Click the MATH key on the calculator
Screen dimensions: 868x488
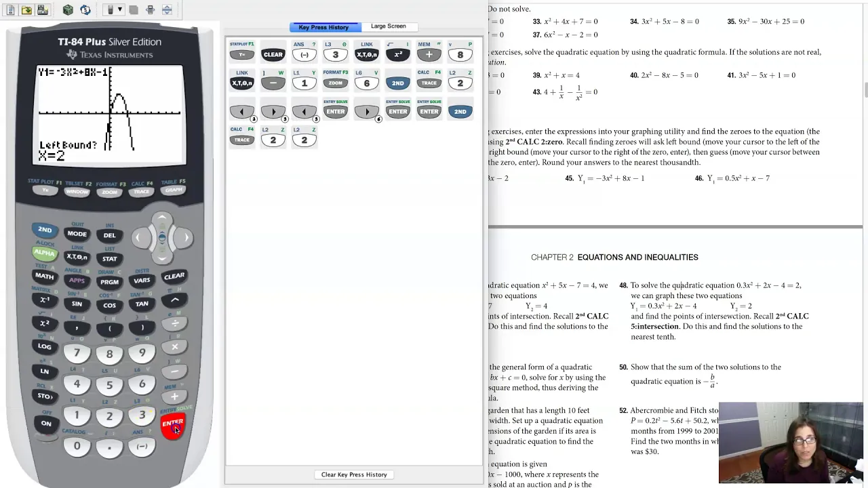(x=45, y=276)
